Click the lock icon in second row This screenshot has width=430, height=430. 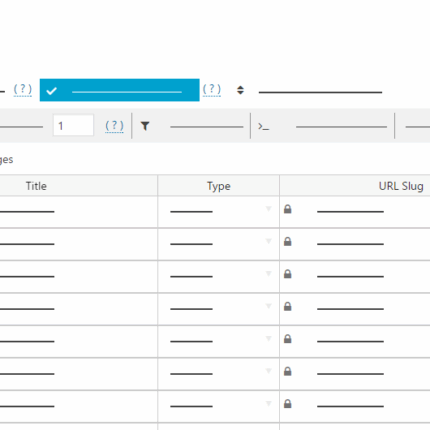click(288, 241)
